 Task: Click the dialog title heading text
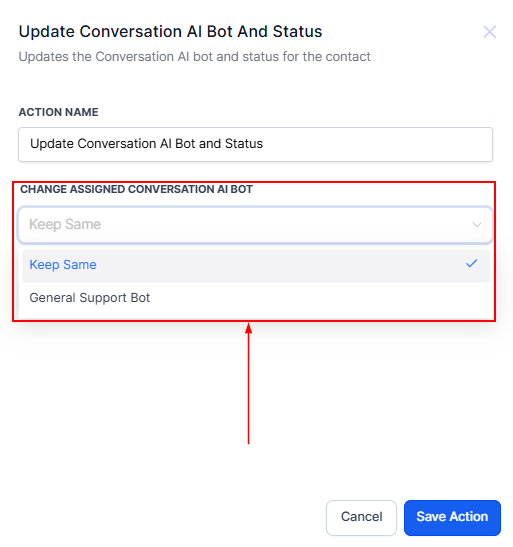coord(170,31)
